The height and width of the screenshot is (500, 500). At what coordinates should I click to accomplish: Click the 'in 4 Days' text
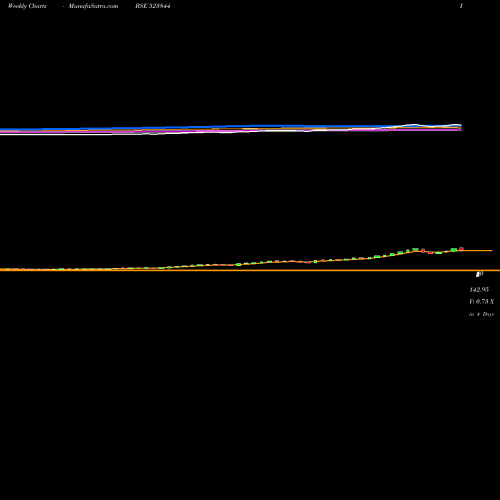[481, 314]
